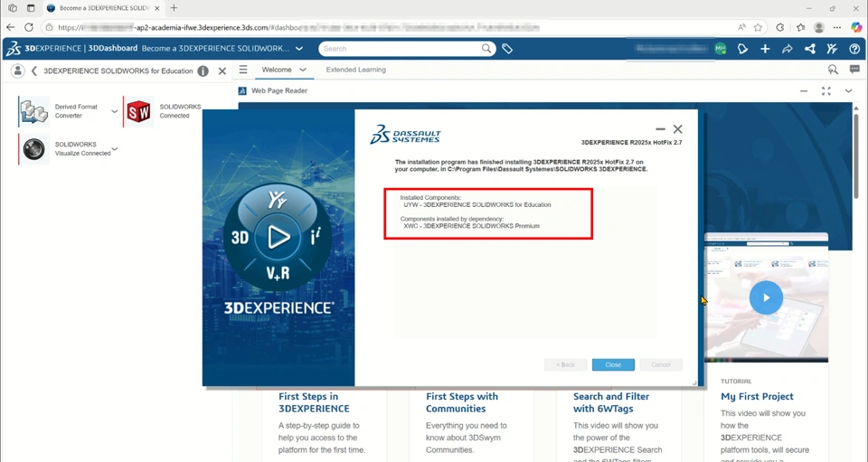Viewport: 868px width, 462px height.
Task: Click the play compass center button
Action: [278, 237]
